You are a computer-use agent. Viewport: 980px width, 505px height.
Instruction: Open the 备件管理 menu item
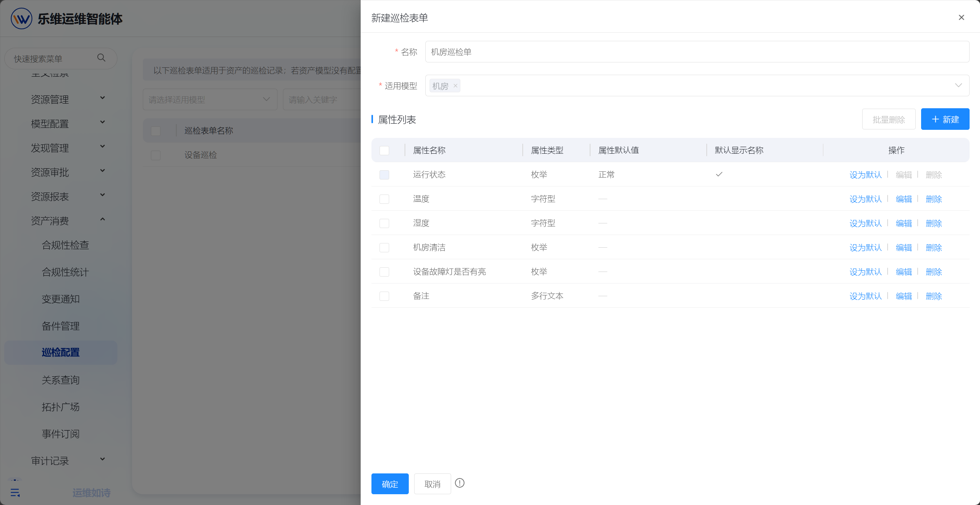click(61, 326)
